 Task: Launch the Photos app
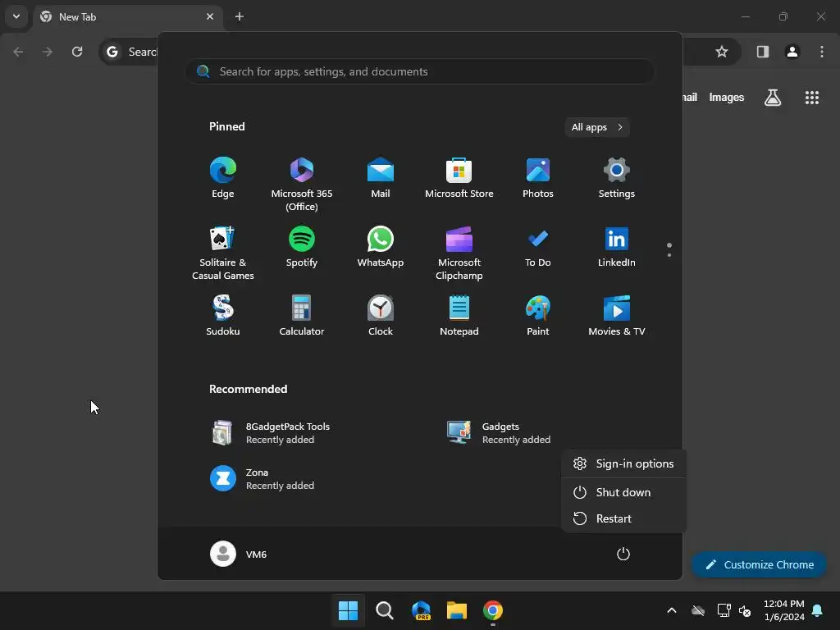click(538, 178)
